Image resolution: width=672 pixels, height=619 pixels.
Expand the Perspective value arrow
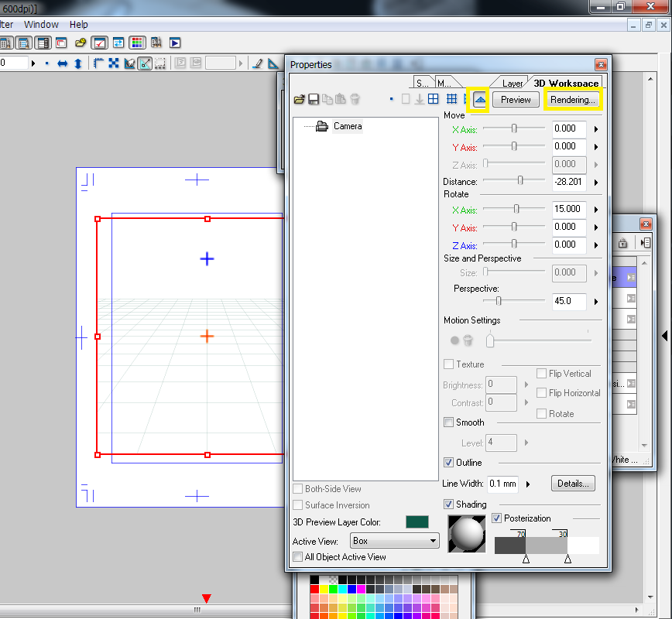(x=596, y=302)
